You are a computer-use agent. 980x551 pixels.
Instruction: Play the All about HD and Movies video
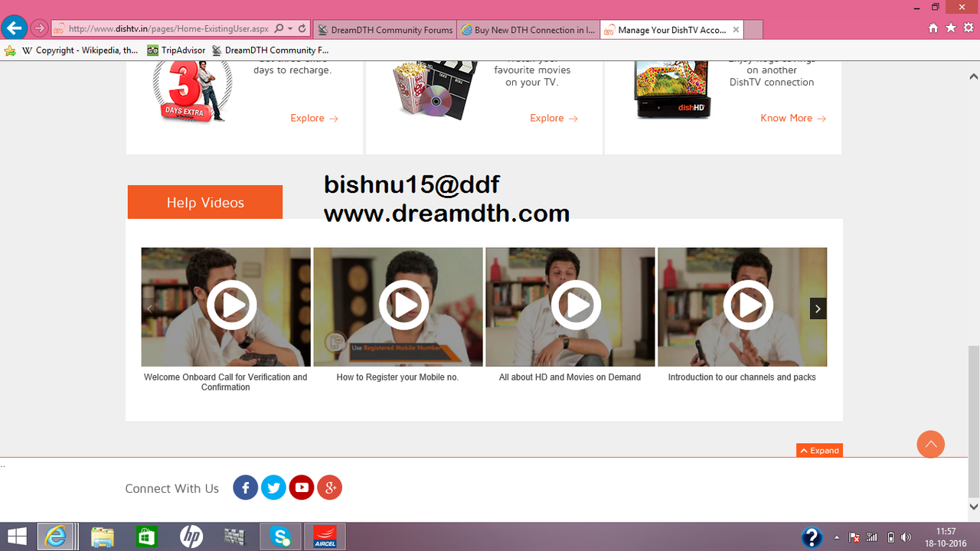pyautogui.click(x=576, y=305)
